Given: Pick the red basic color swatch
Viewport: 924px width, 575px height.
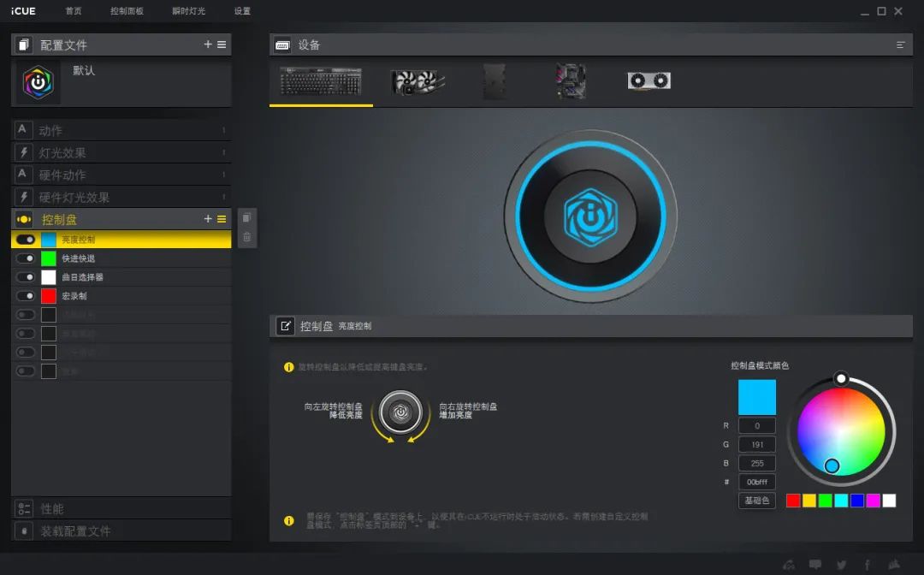Looking at the screenshot, I should 793,501.
